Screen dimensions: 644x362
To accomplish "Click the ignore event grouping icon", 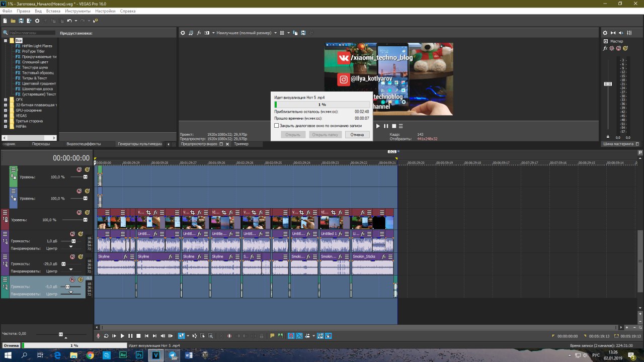I will click(x=328, y=336).
